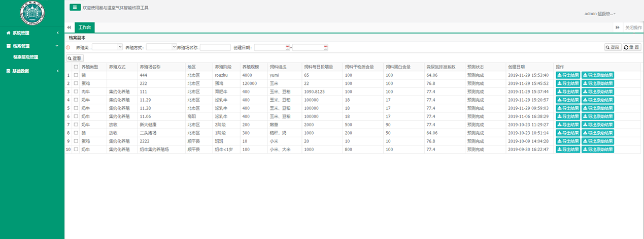Toggle the select-all checkbox in table header
Image resolution: width=644 pixels, height=239 pixels.
click(76, 67)
